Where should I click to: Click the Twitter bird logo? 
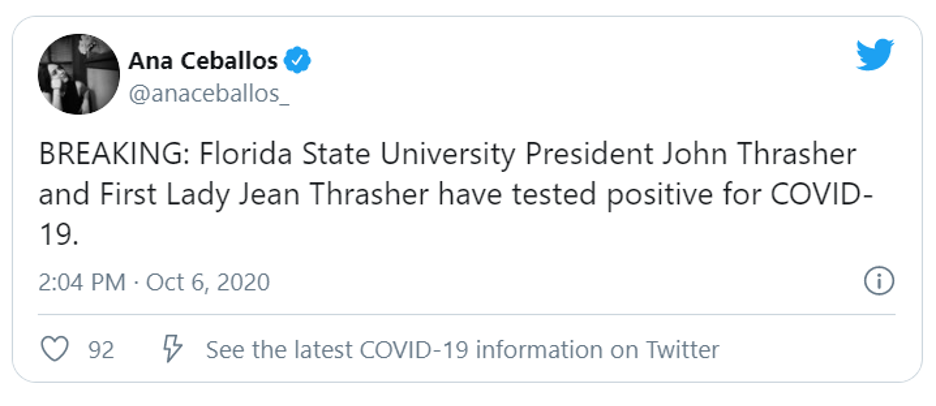point(875,56)
